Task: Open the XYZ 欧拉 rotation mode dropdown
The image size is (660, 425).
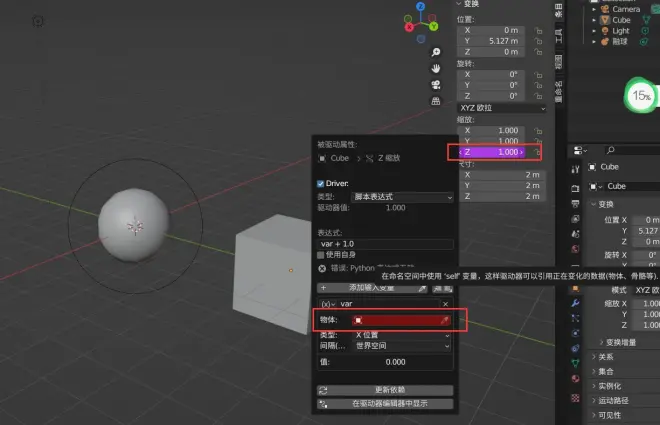Action: click(x=502, y=108)
